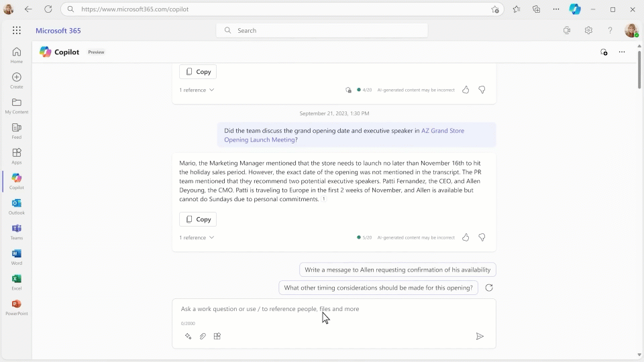Reload the browser page
This screenshot has width=644, height=362.
click(48, 9)
